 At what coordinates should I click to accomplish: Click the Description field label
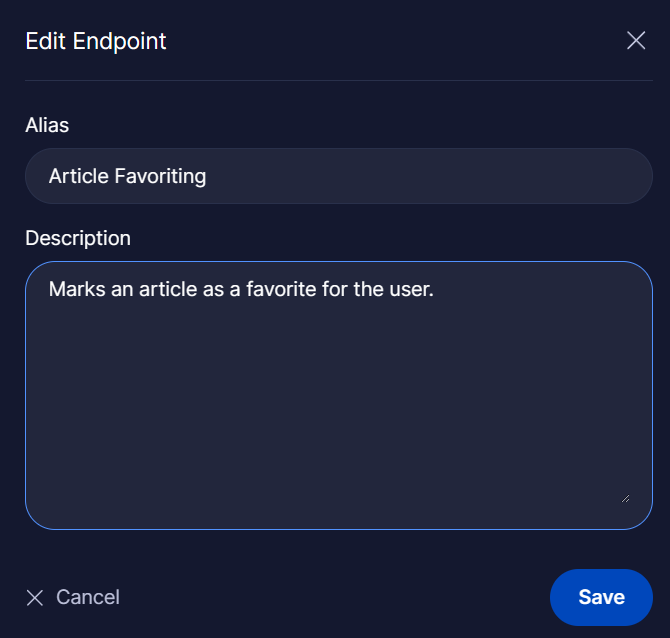tap(78, 238)
